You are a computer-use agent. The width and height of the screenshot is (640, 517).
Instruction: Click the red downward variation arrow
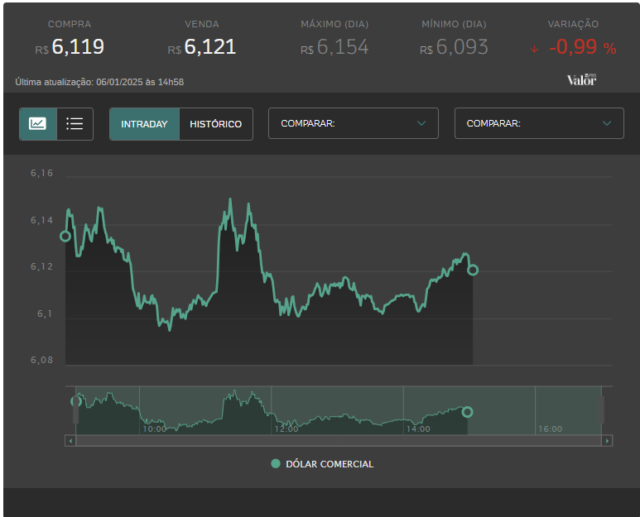pos(535,49)
